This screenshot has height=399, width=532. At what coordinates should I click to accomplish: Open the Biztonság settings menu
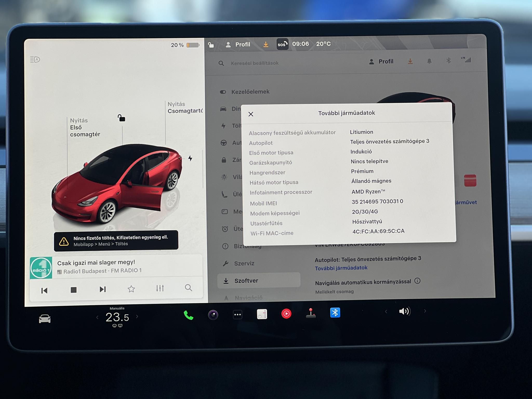tap(242, 246)
